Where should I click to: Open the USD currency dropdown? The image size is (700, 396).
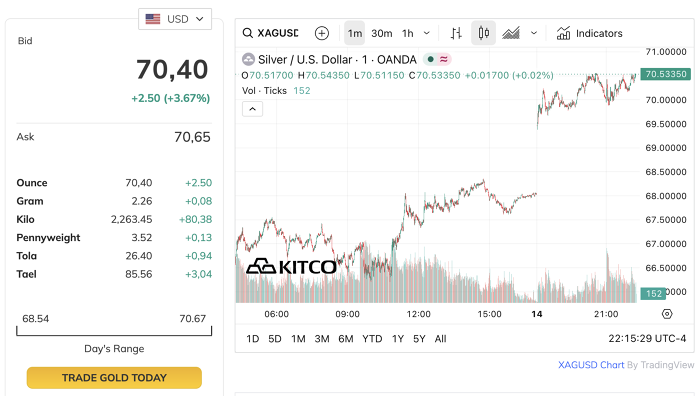(x=175, y=19)
